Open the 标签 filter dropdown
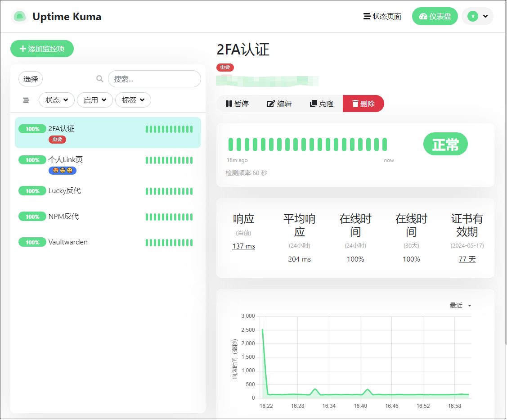507x420 pixels. (x=133, y=100)
